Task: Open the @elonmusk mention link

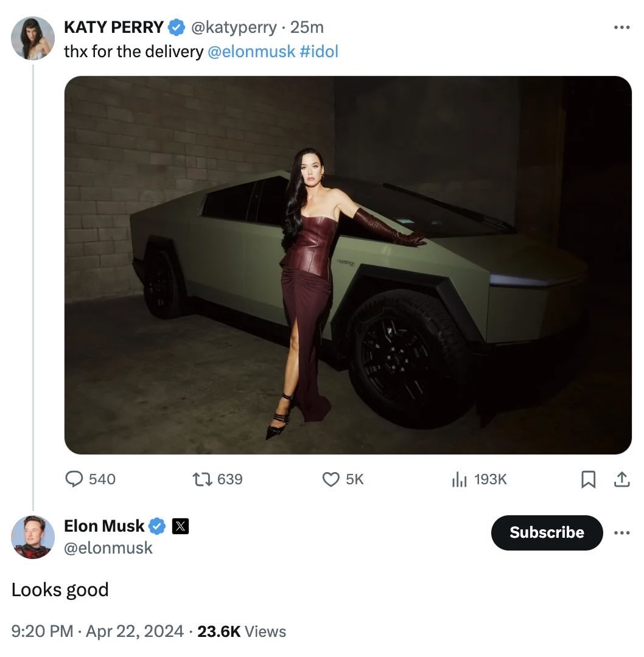Action: click(251, 52)
